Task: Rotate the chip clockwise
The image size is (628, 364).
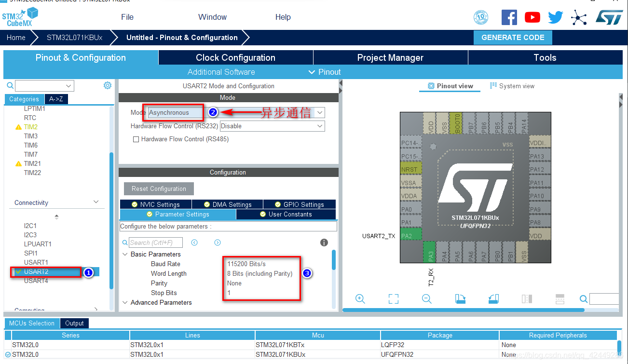Action: coord(460,299)
